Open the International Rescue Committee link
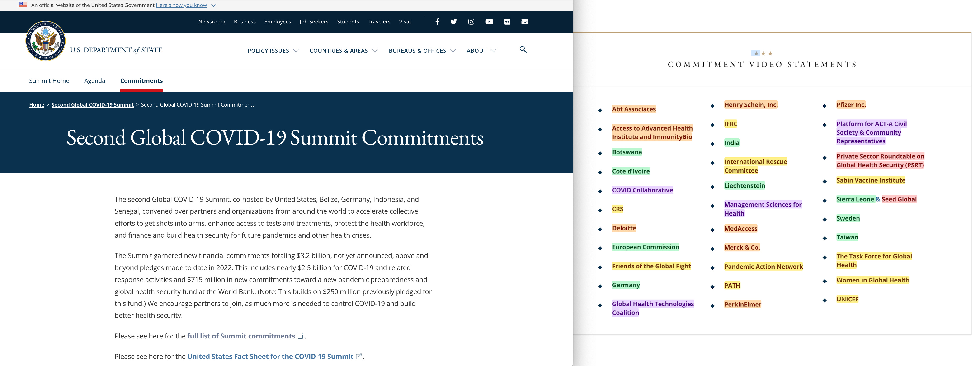Image resolution: width=980 pixels, height=366 pixels. 756,166
